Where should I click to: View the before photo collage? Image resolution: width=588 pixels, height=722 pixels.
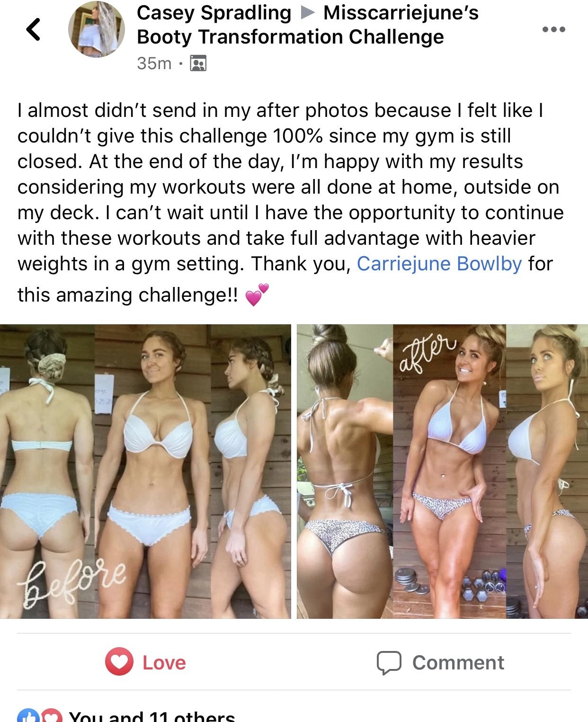click(145, 471)
